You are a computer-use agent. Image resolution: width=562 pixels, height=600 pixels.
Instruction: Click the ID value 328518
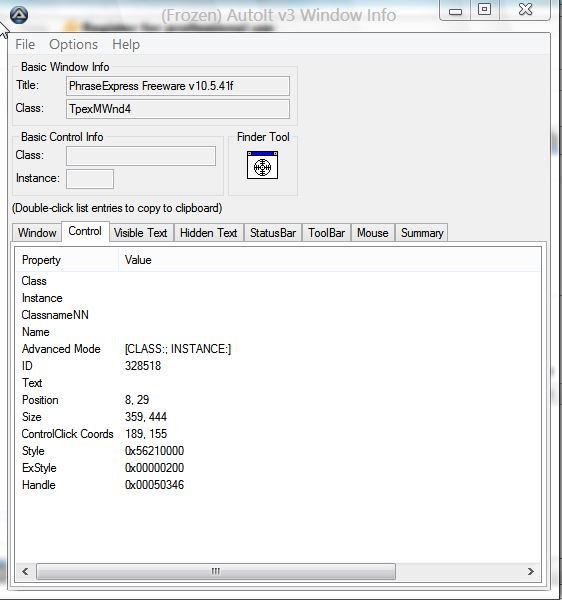pyautogui.click(x=143, y=366)
